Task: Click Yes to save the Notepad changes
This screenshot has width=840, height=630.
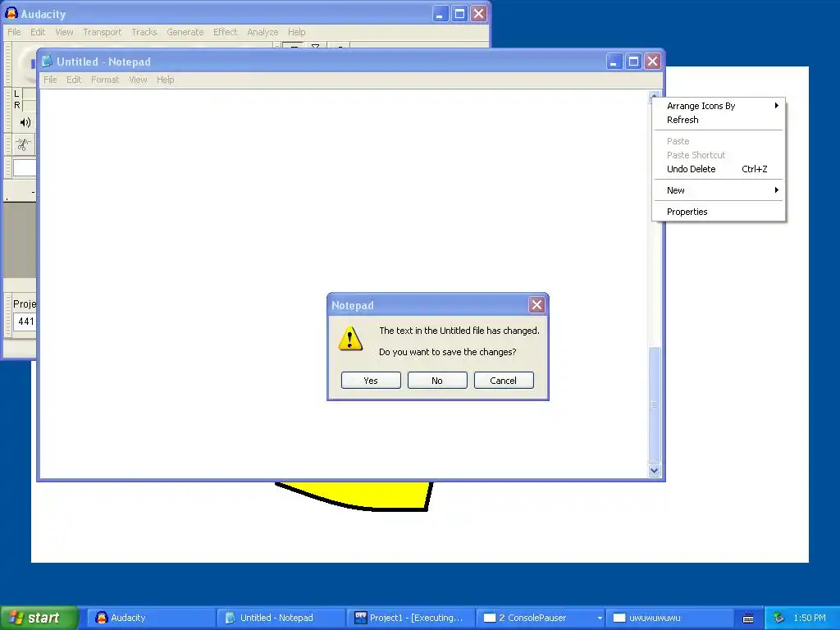Action: [371, 381]
